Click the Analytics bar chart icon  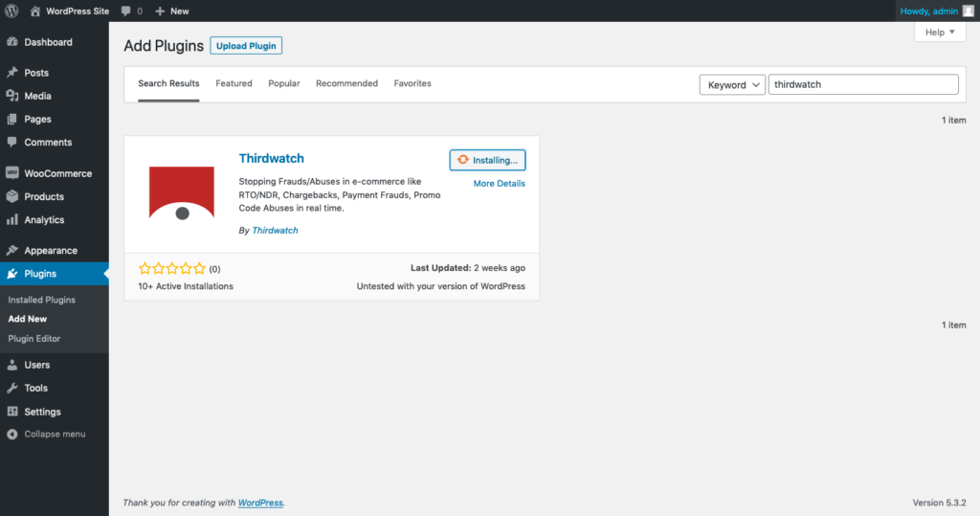[x=11, y=219]
